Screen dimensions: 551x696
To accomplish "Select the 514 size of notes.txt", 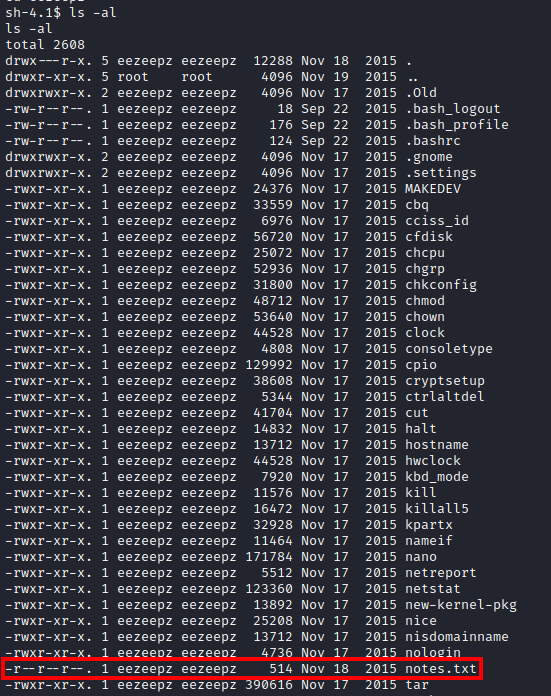I will point(281,668).
